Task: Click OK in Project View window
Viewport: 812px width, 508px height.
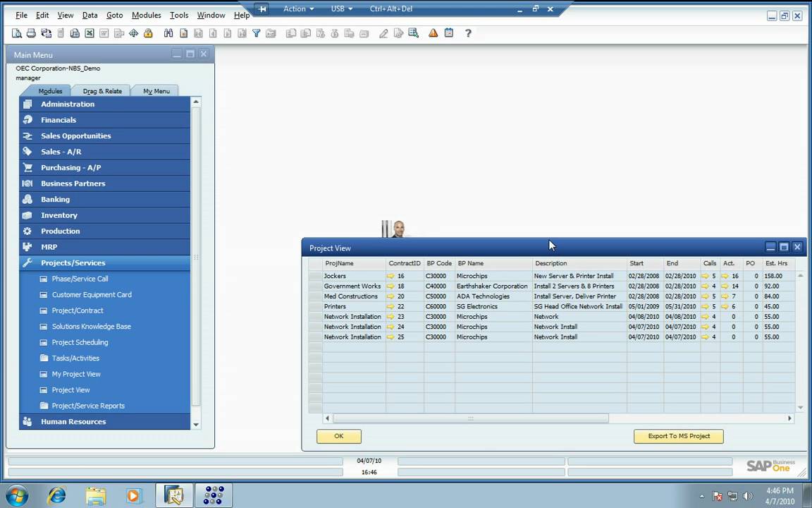Action: 338,437
